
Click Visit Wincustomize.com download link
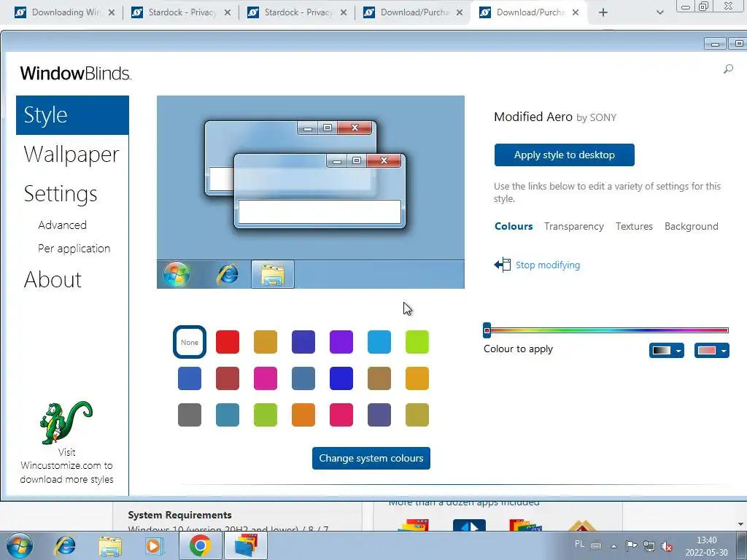66,466
